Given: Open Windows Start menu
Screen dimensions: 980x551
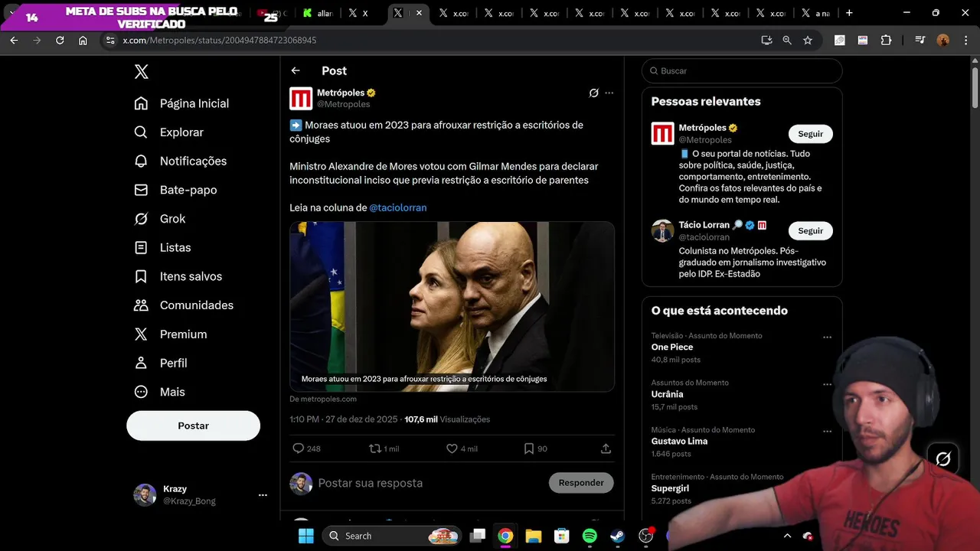Looking at the screenshot, I should click(306, 536).
